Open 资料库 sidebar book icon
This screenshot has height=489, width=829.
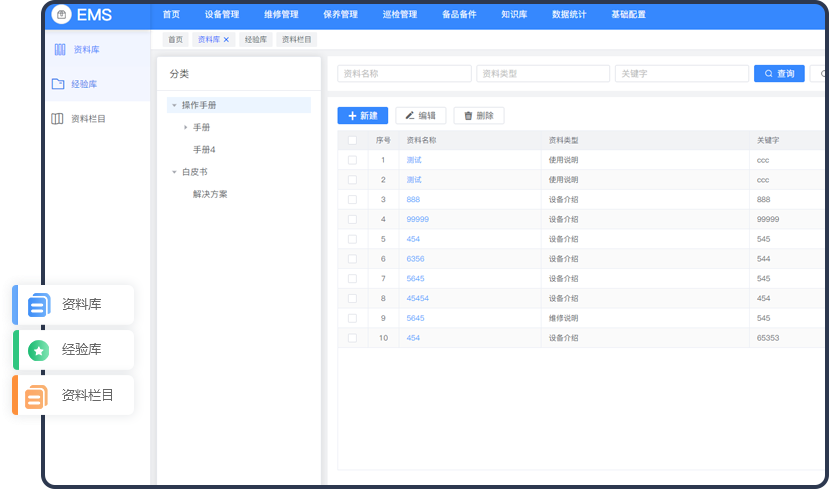(60, 50)
